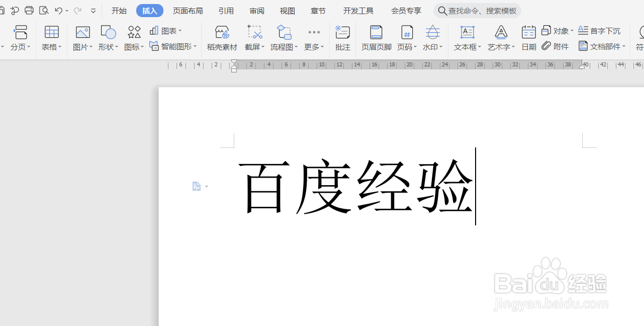Click the right indent marker on ruler
Image resolution: width=644 pixels, height=326 pixels.
582,67
